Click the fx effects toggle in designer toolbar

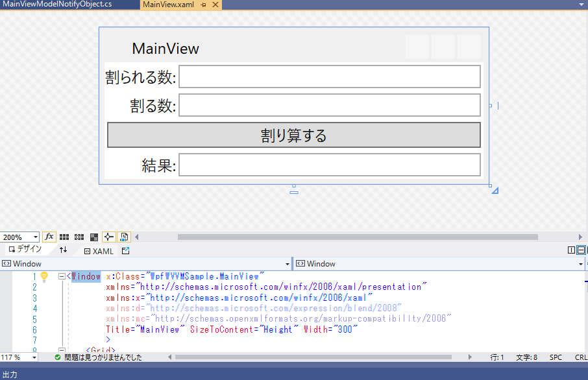(x=49, y=237)
